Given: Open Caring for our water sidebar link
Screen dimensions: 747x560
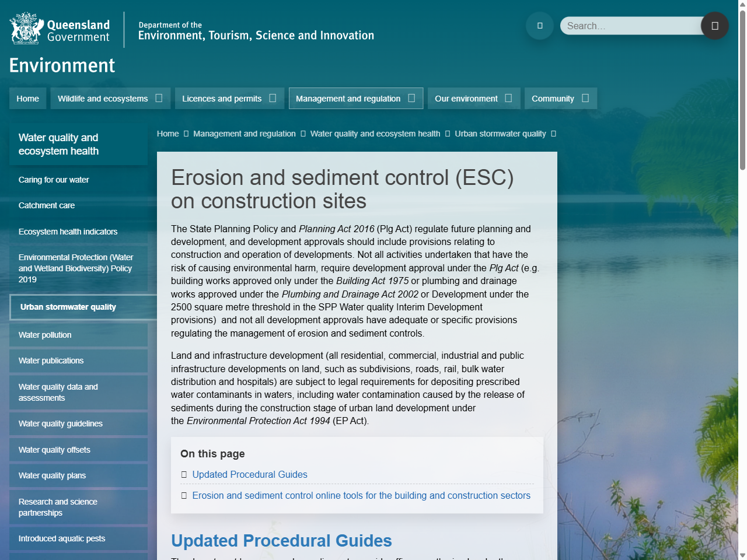Looking at the screenshot, I should click(x=78, y=180).
